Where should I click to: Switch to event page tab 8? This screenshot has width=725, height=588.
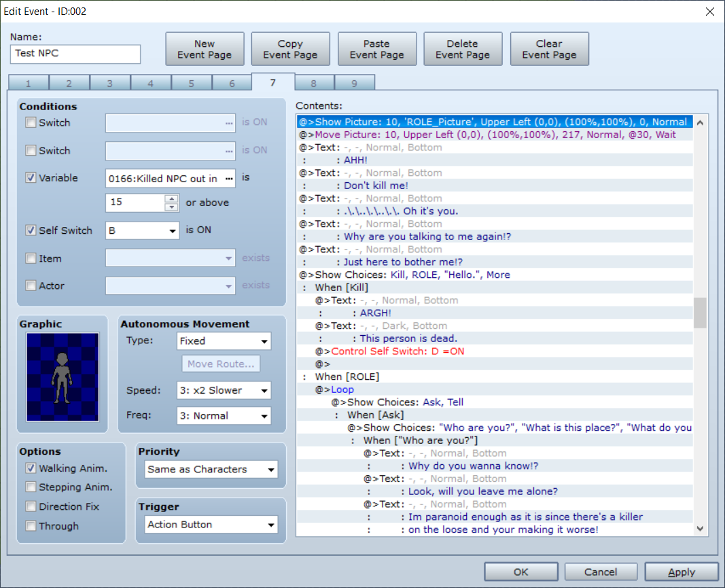point(313,84)
